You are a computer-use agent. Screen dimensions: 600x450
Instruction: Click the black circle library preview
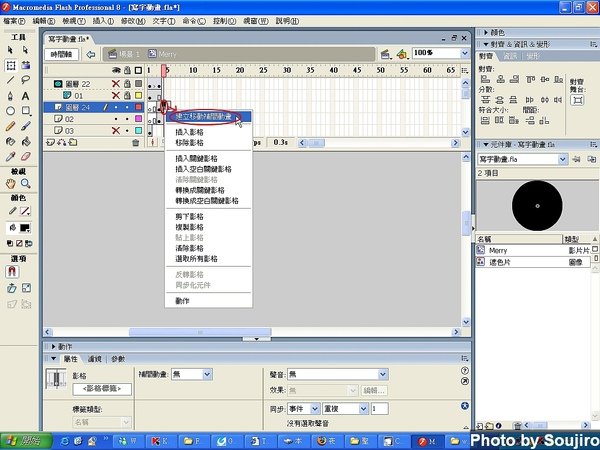[x=537, y=206]
